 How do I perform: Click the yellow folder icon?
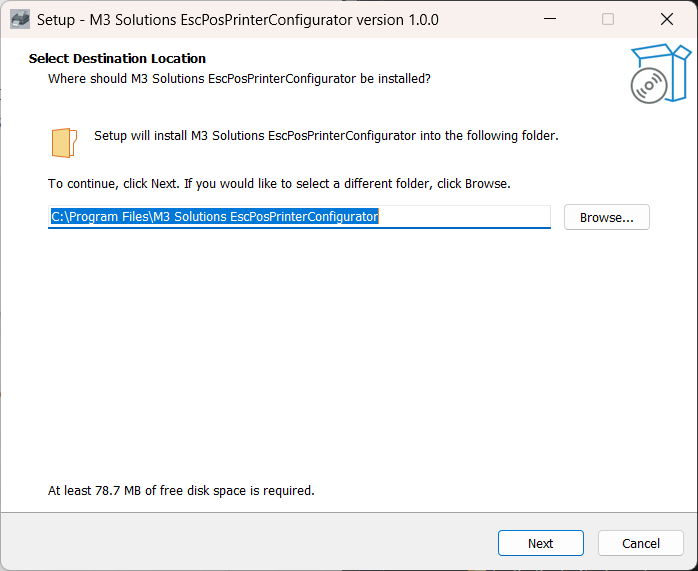click(64, 143)
